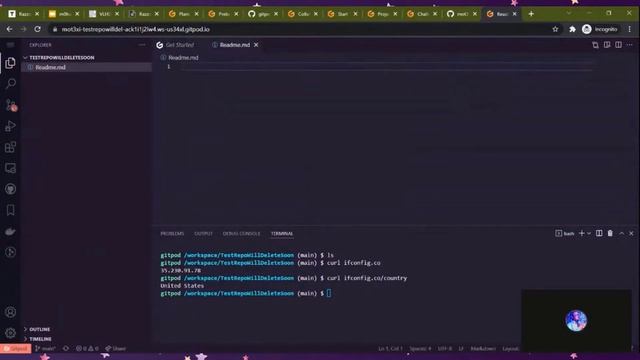Open Source Control view with badge
Screen dimensions: 640x360
(x=11, y=105)
